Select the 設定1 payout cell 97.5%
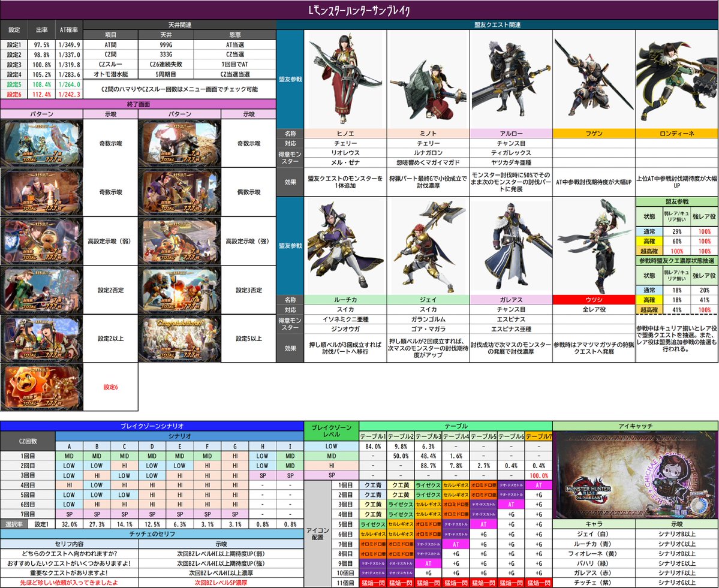Image resolution: width=719 pixels, height=588 pixels. click(x=42, y=45)
